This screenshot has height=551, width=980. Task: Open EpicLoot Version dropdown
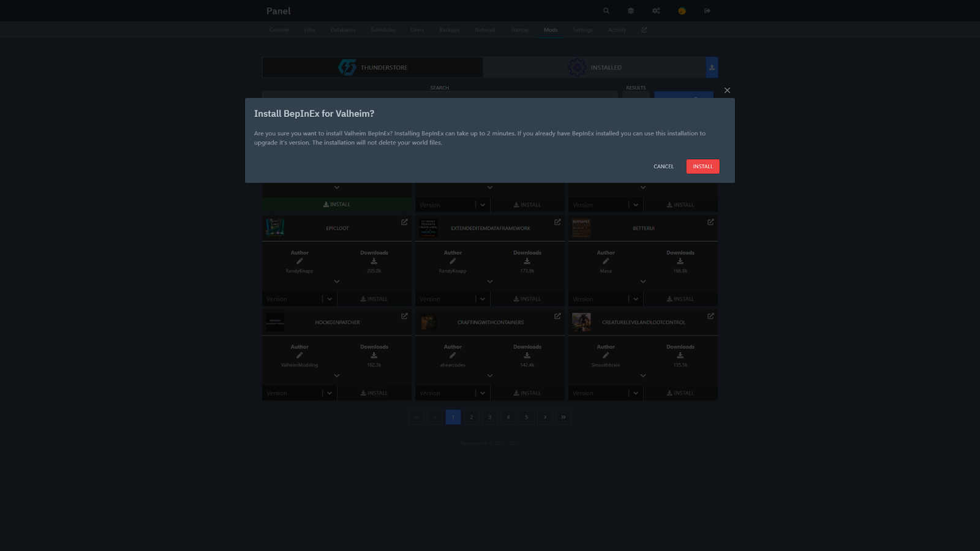(x=300, y=299)
